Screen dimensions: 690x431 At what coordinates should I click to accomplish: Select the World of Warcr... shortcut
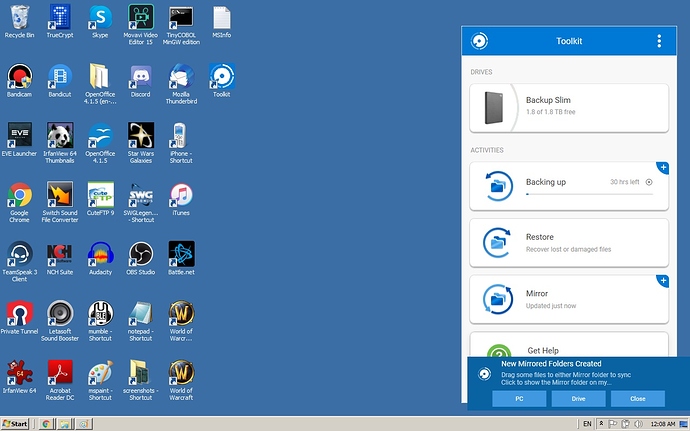[181, 320]
